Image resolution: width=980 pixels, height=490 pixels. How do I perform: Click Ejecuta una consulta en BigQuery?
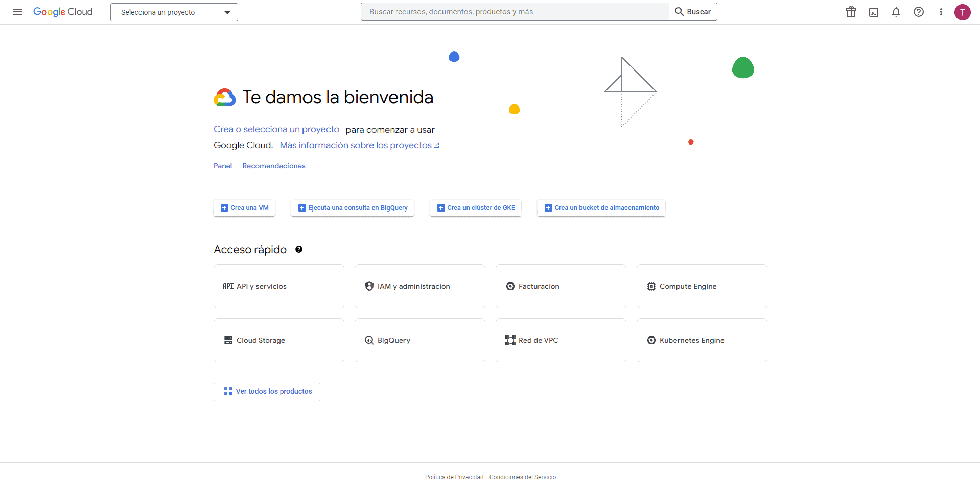[x=353, y=208]
